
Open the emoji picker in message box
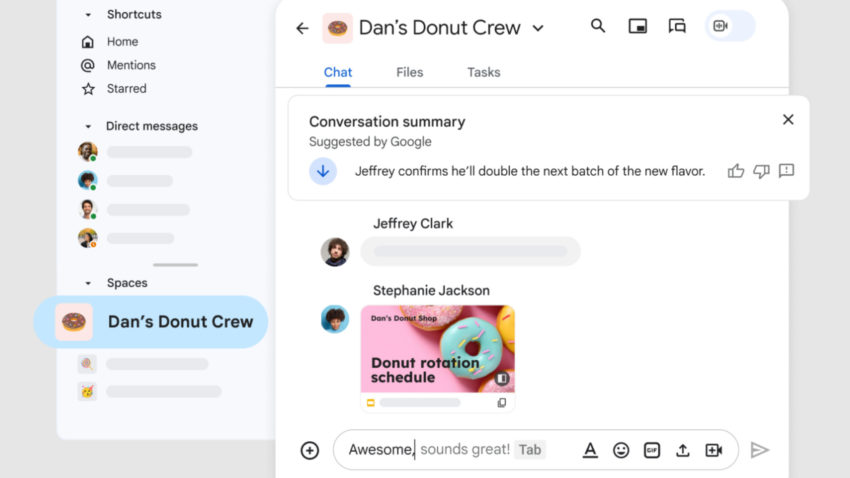pos(621,450)
